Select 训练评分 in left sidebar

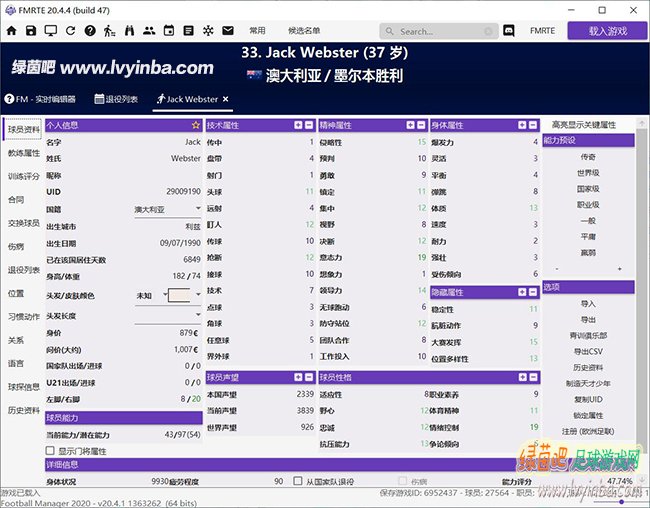click(x=24, y=176)
